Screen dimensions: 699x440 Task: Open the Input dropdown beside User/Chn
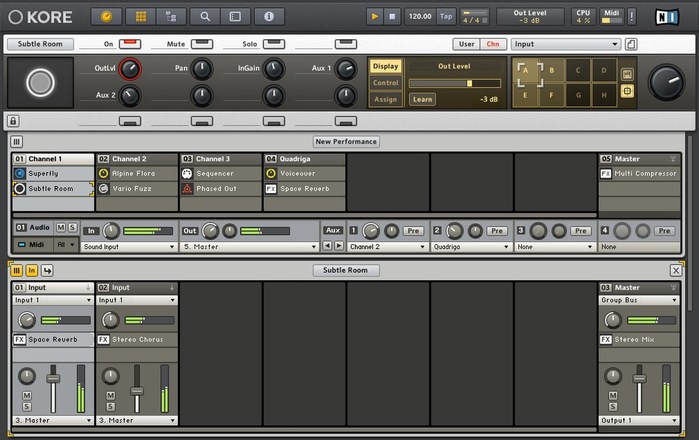point(566,44)
